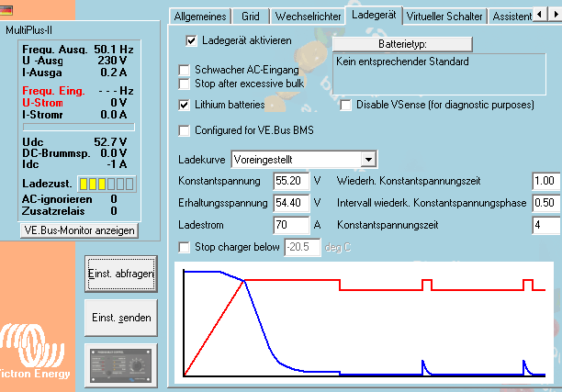Click the Zusatzrelais 0 status row
562x392 pixels.
point(70,211)
